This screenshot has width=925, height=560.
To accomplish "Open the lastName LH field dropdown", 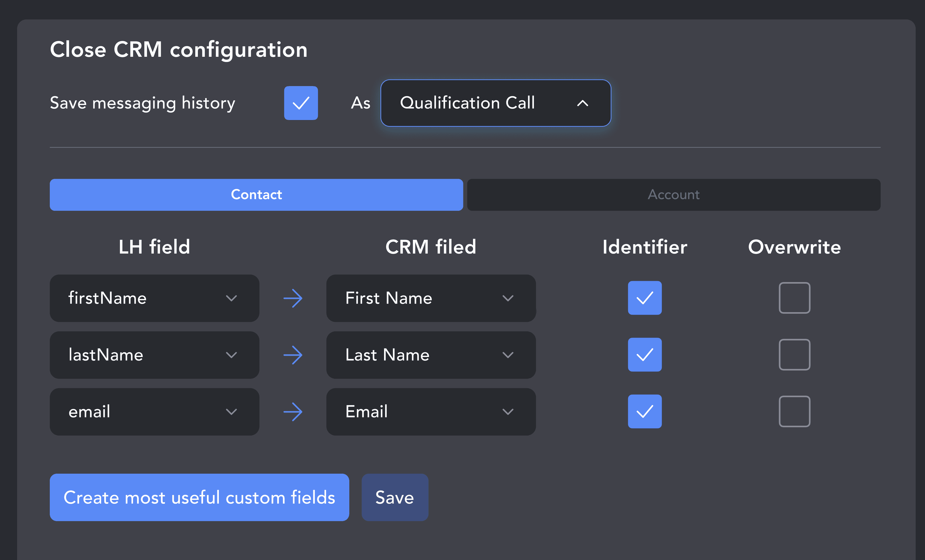I will tap(154, 355).
